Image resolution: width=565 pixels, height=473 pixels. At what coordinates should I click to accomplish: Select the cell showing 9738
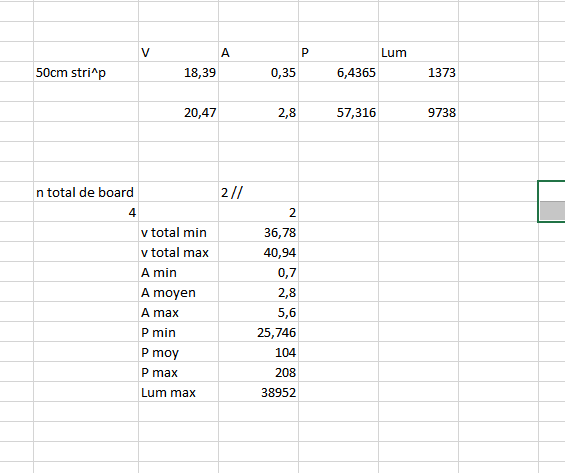(418, 112)
